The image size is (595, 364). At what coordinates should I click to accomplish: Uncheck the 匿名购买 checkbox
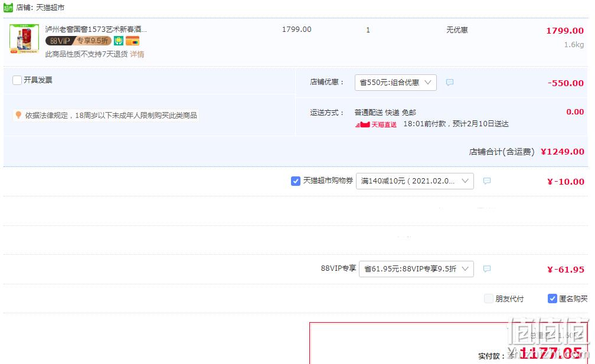pyautogui.click(x=552, y=299)
